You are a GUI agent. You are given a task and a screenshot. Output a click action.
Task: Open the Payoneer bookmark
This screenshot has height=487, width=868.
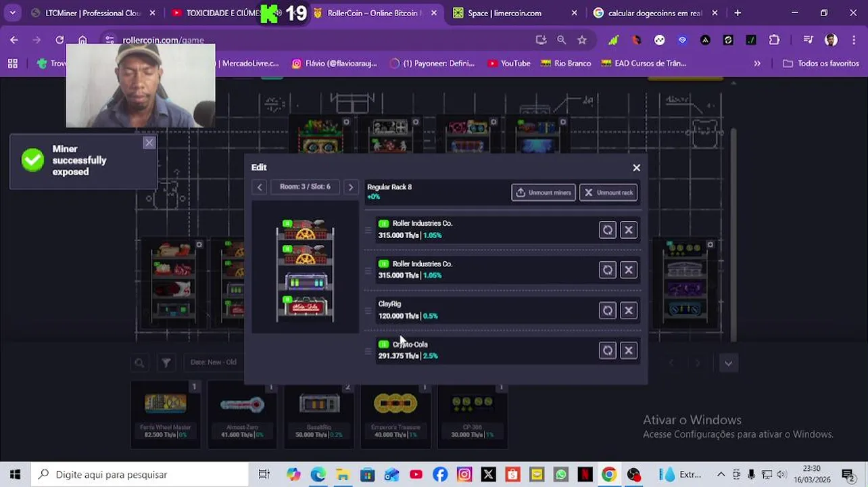(433, 64)
